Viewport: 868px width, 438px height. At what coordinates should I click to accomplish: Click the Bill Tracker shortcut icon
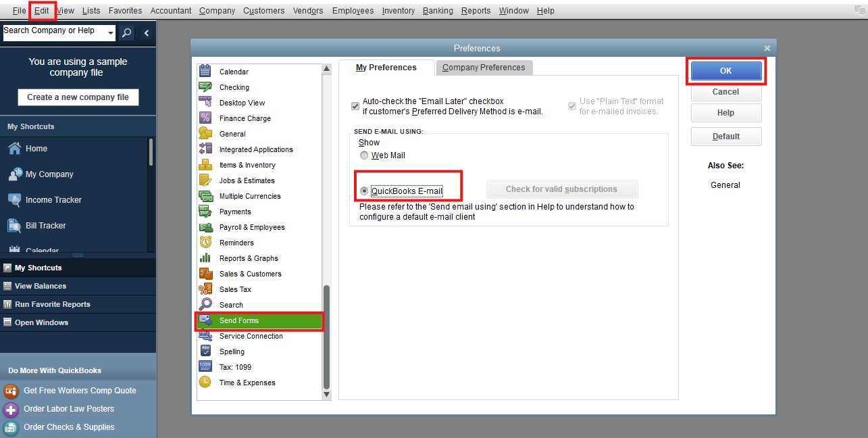(15, 225)
